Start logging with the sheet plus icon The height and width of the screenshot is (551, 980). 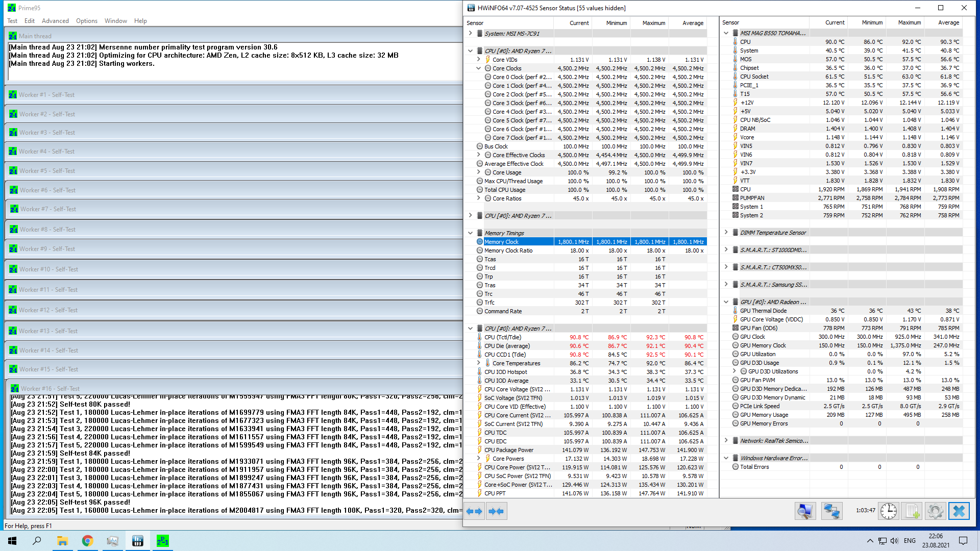(x=913, y=511)
